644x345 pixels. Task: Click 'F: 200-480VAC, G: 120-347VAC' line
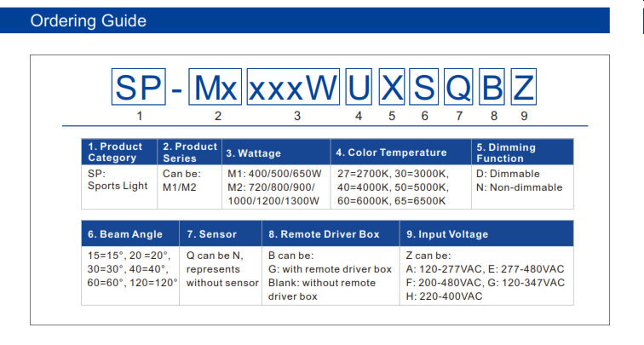(x=486, y=283)
